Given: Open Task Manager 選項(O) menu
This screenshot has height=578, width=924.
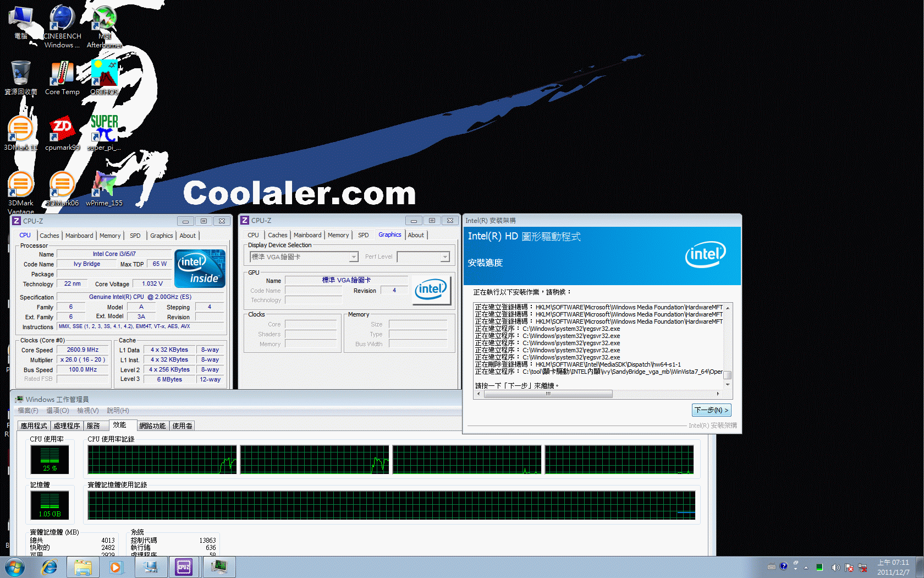Looking at the screenshot, I should (58, 411).
